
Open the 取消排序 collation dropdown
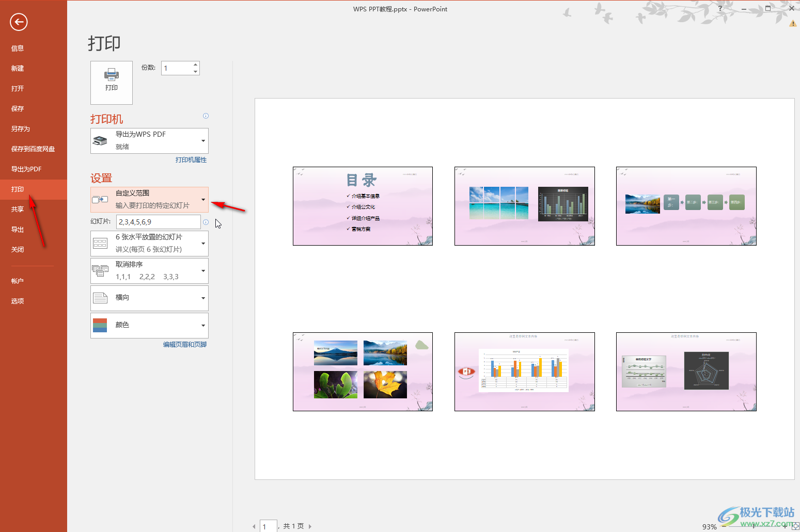click(149, 270)
